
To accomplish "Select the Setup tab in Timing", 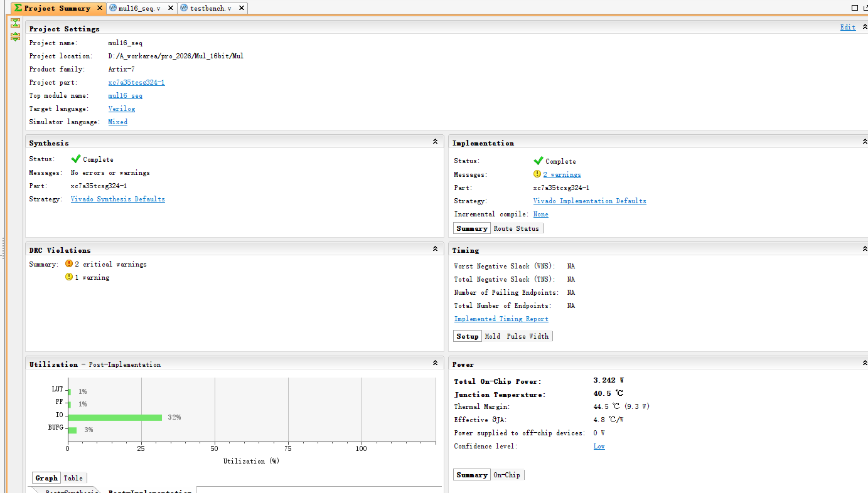I will [x=468, y=336].
